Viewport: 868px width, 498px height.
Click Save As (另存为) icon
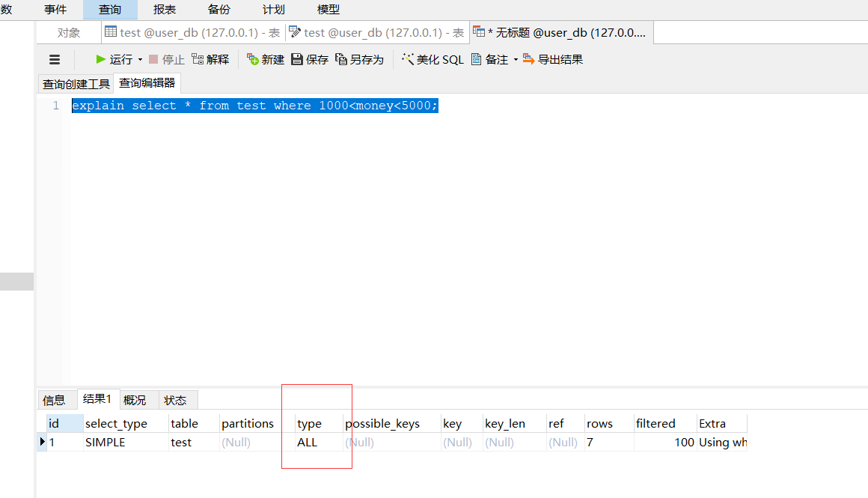point(341,59)
